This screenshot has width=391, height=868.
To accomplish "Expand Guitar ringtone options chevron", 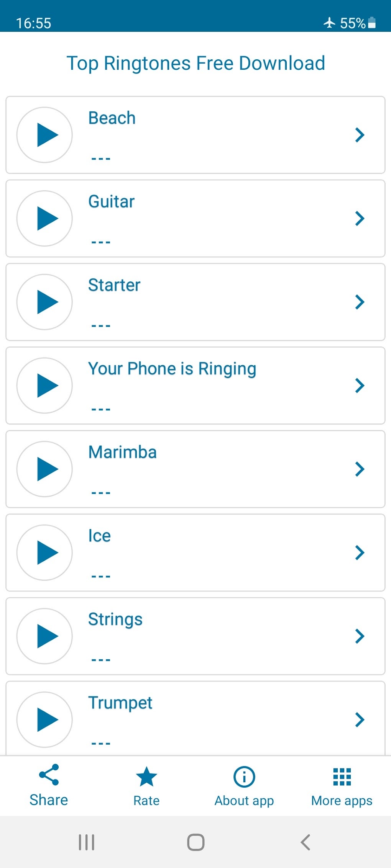I will pyautogui.click(x=360, y=218).
